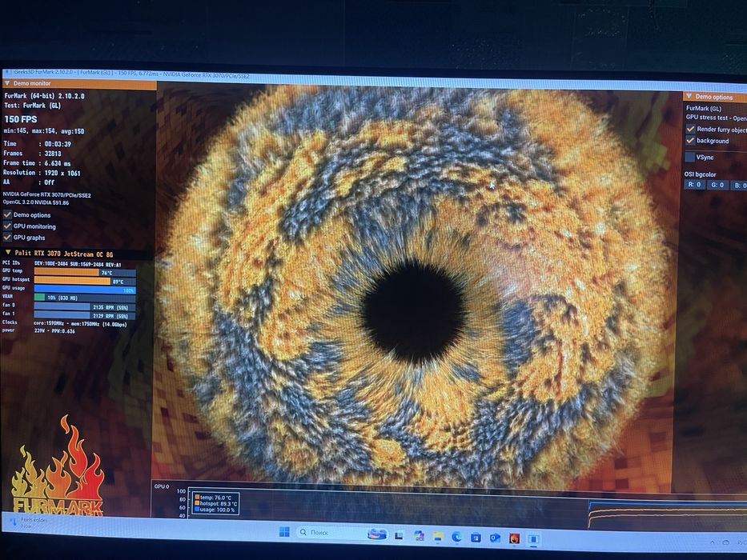Image resolution: width=747 pixels, height=560 pixels.
Task: Edit the OSI bgcolor R value field
Action: point(695,185)
